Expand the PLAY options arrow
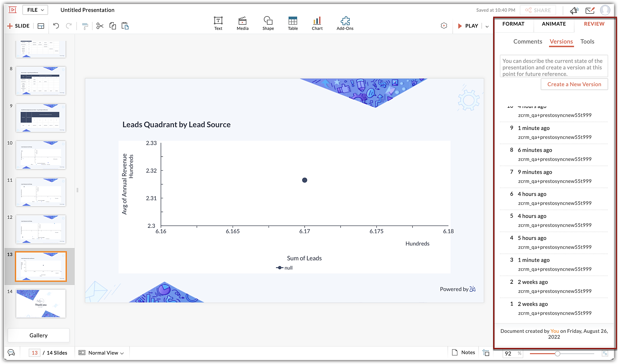Image resolution: width=618 pixels, height=364 pixels. point(487,26)
